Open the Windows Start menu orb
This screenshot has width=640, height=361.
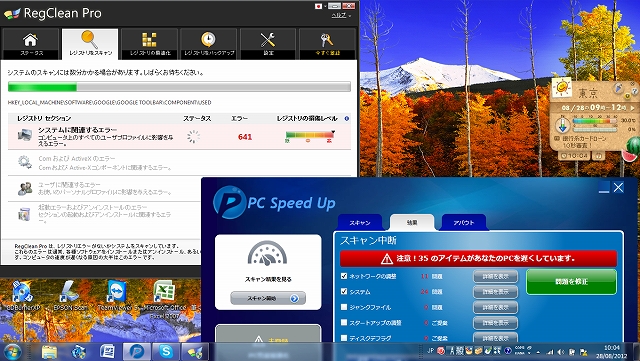coord(12,352)
